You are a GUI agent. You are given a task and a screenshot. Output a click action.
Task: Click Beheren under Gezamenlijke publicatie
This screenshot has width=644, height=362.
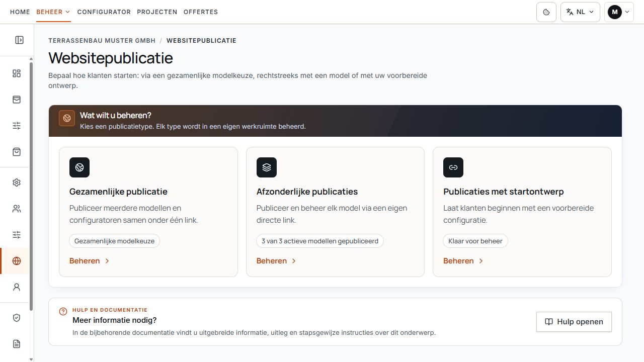(x=90, y=261)
